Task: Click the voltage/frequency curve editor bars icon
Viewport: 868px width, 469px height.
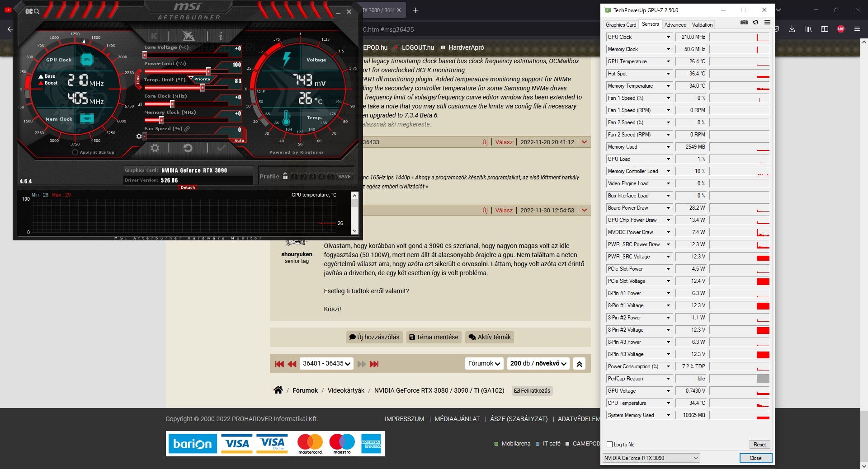Action: 140,104
